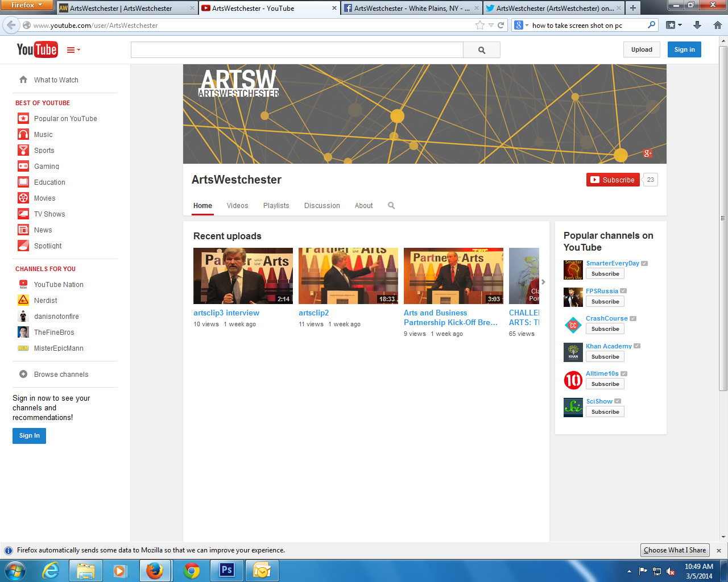
Task: Subscribe to Khan Academy channel
Action: pos(605,357)
